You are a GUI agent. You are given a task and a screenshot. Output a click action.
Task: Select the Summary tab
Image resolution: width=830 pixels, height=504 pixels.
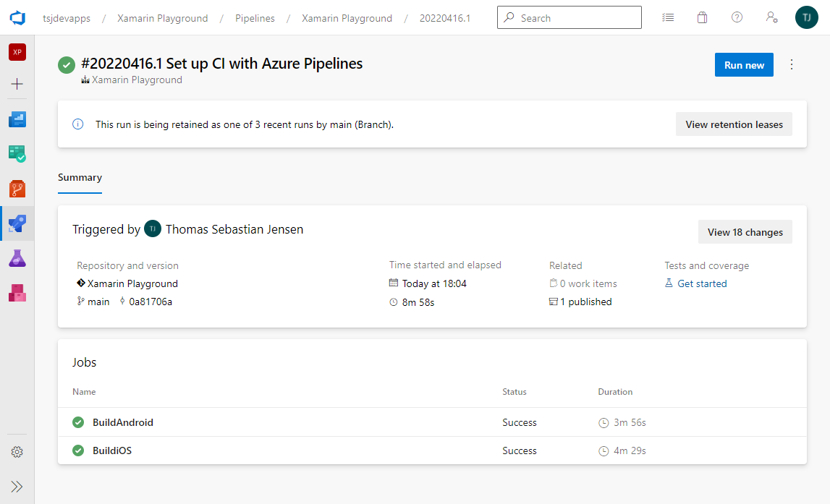coord(80,178)
